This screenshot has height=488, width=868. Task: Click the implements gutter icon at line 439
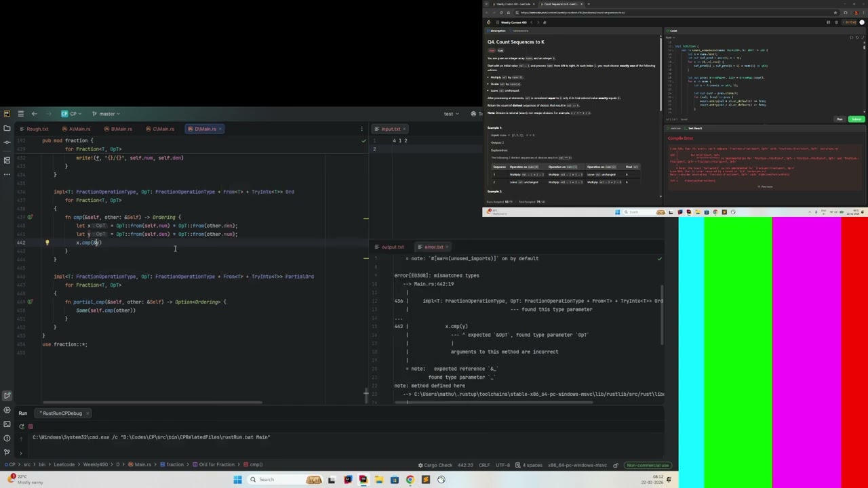(x=30, y=217)
